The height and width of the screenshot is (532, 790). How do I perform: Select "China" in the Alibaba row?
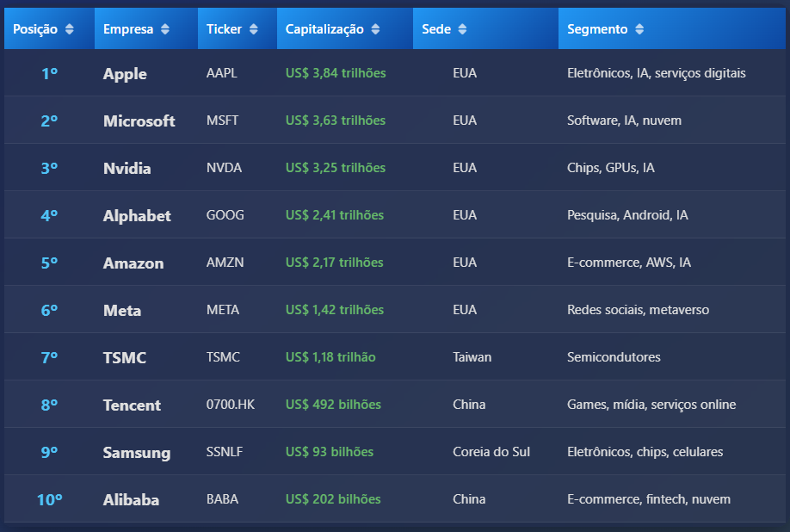(469, 499)
